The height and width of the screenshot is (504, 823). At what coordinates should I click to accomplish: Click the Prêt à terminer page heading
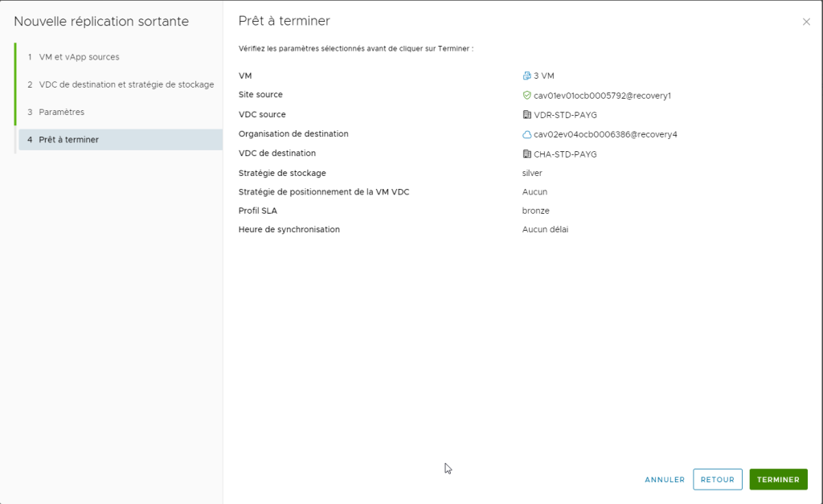point(284,21)
